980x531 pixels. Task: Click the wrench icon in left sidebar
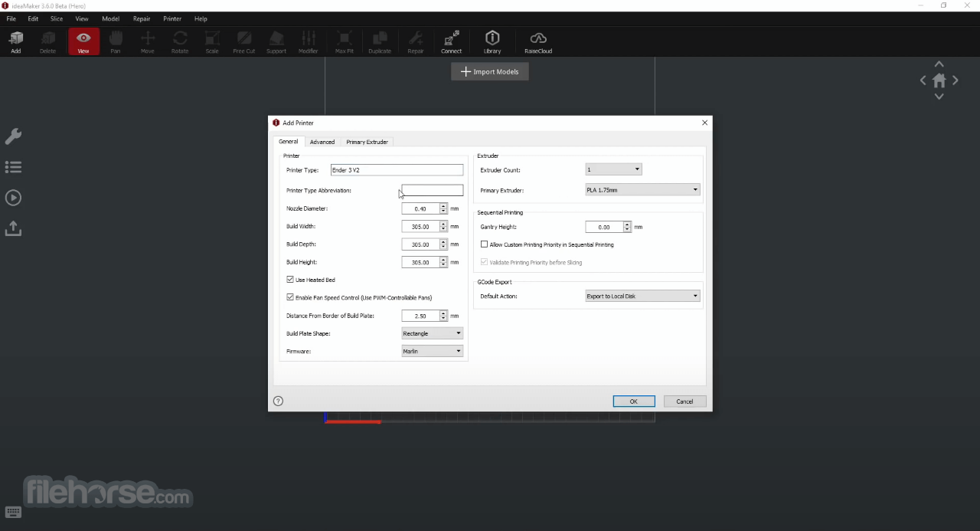[x=13, y=136]
